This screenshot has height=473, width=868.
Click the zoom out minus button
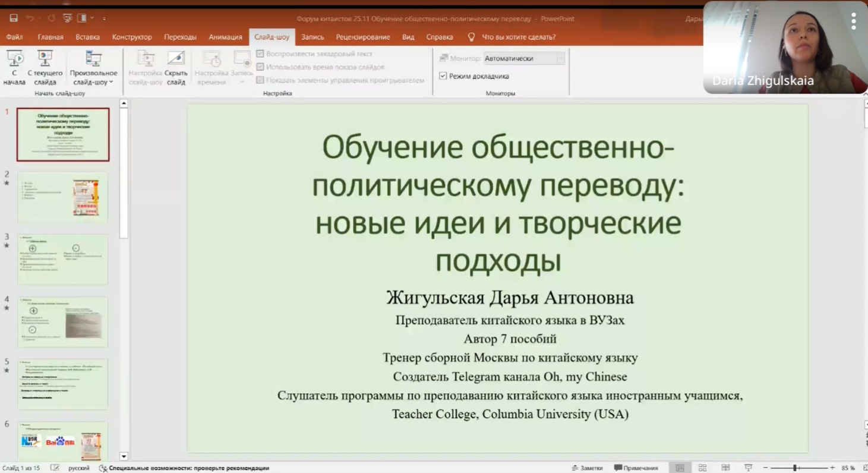[x=765, y=468]
